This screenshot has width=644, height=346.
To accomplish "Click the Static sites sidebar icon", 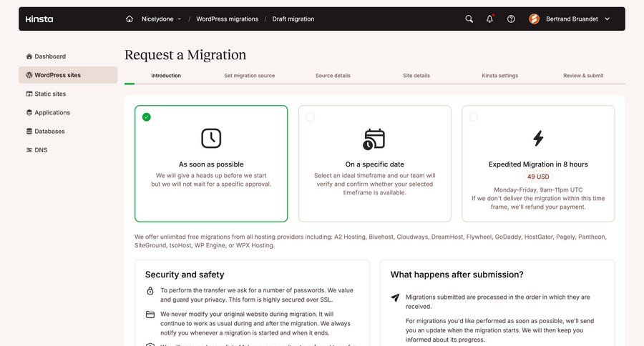I will (29, 94).
